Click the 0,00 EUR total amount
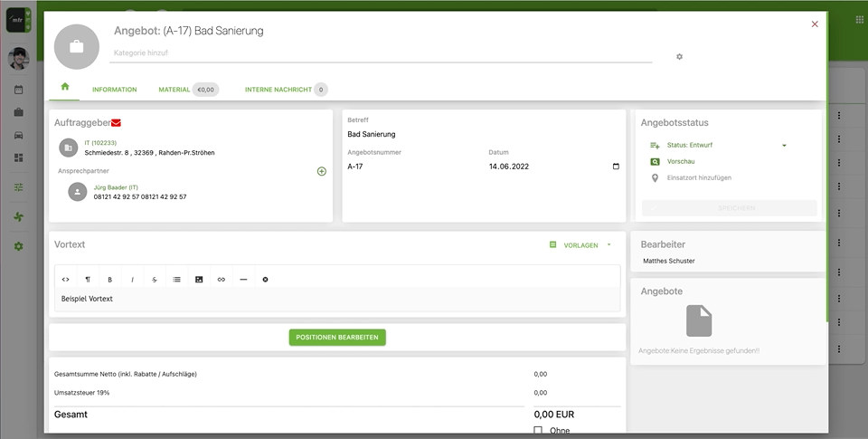This screenshot has width=868, height=439. (554, 415)
